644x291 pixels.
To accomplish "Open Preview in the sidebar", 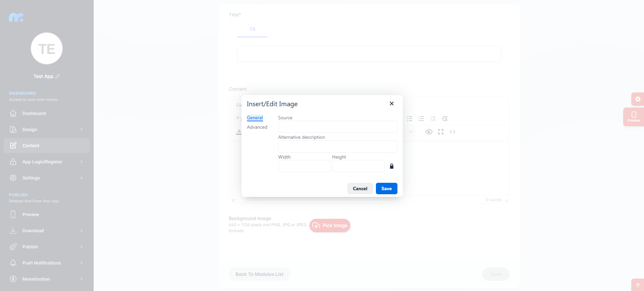I will (47, 214).
